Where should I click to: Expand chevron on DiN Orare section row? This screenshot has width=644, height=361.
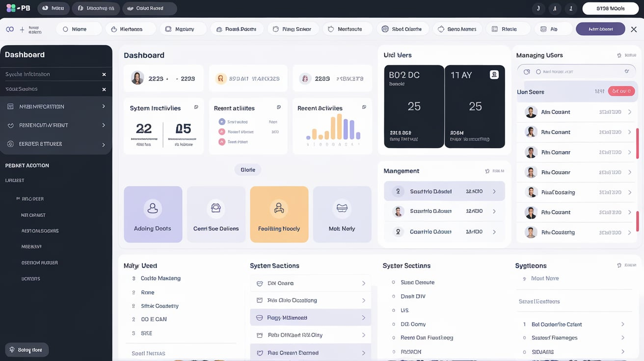click(363, 284)
